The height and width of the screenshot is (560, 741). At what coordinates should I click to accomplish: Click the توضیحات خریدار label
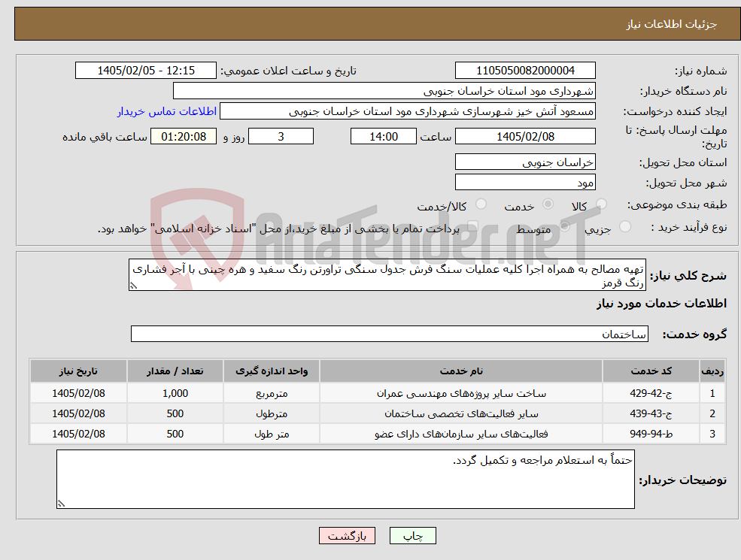pos(683,480)
